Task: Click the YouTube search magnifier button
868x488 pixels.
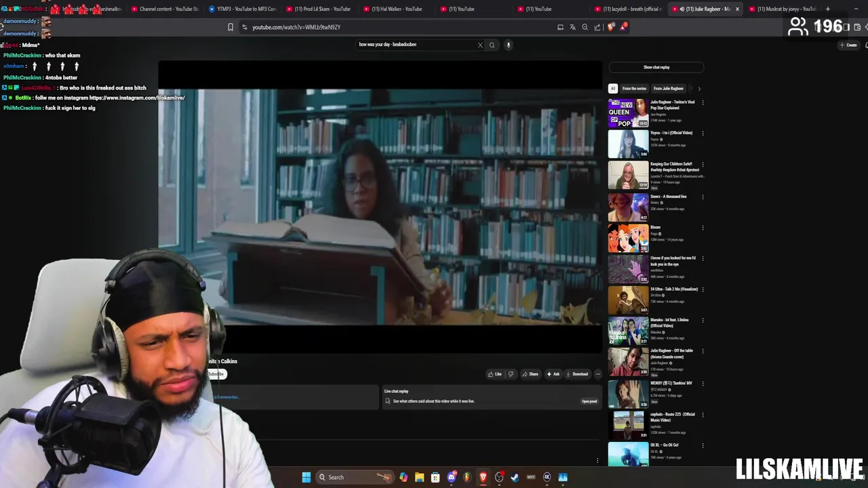Action: pyautogui.click(x=492, y=45)
